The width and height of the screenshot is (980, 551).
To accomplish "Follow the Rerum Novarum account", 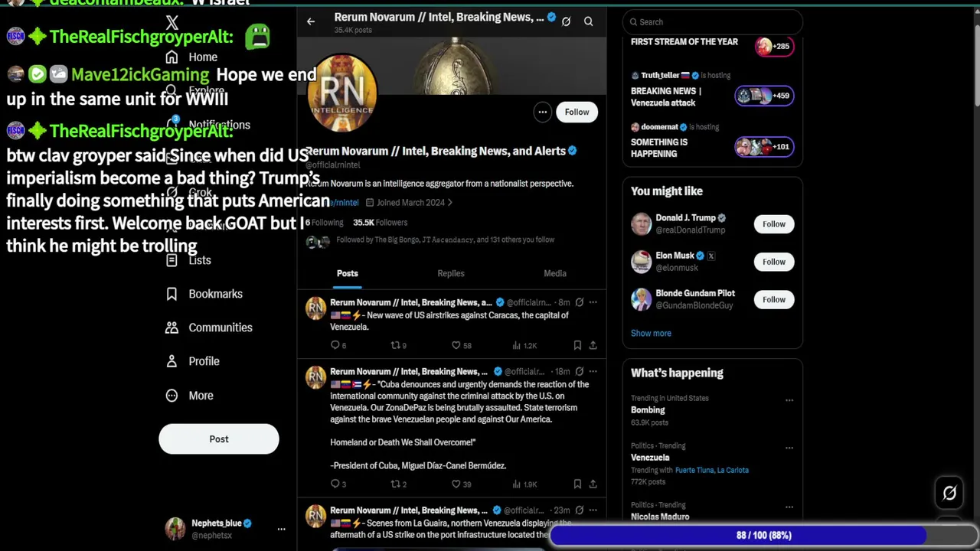I will (577, 112).
